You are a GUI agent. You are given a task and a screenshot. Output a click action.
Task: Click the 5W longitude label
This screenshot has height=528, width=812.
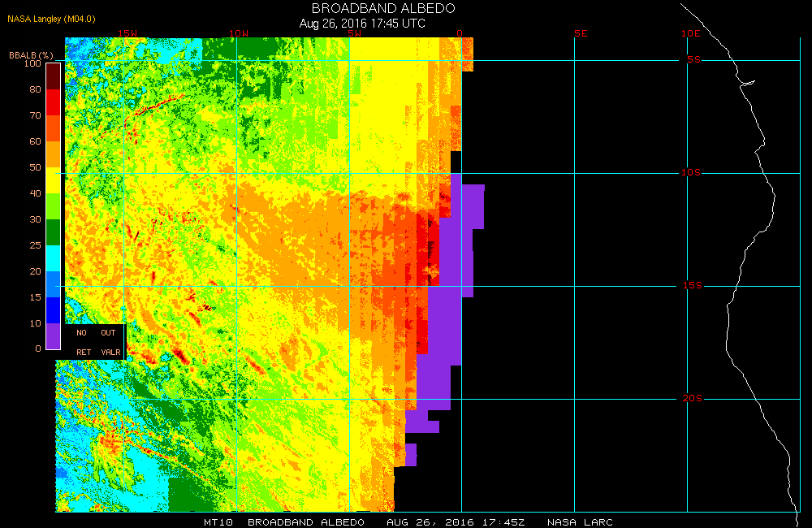(355, 33)
